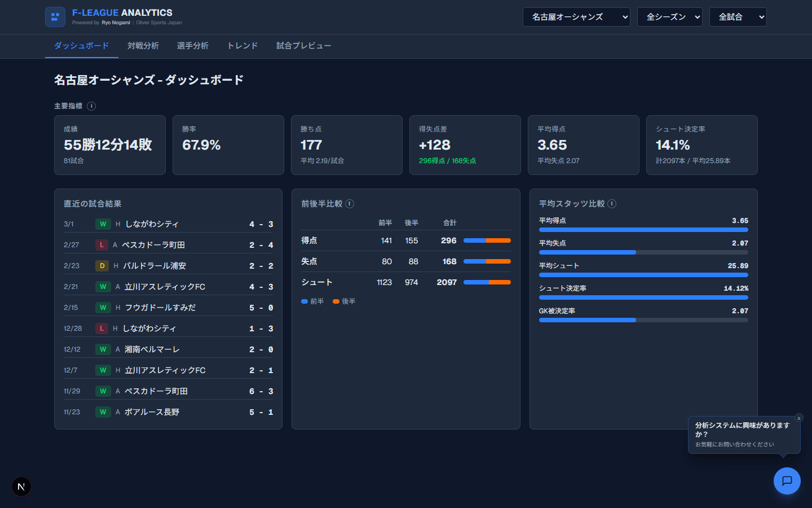Image resolution: width=812 pixels, height=508 pixels.
Task: Click the 成績 55勝12分14敗 card
Action: coord(110,145)
